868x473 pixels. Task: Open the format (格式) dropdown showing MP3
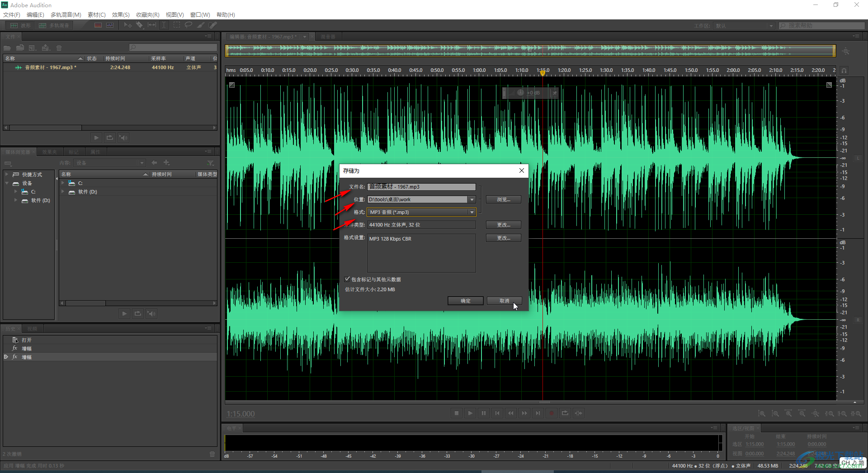click(472, 212)
